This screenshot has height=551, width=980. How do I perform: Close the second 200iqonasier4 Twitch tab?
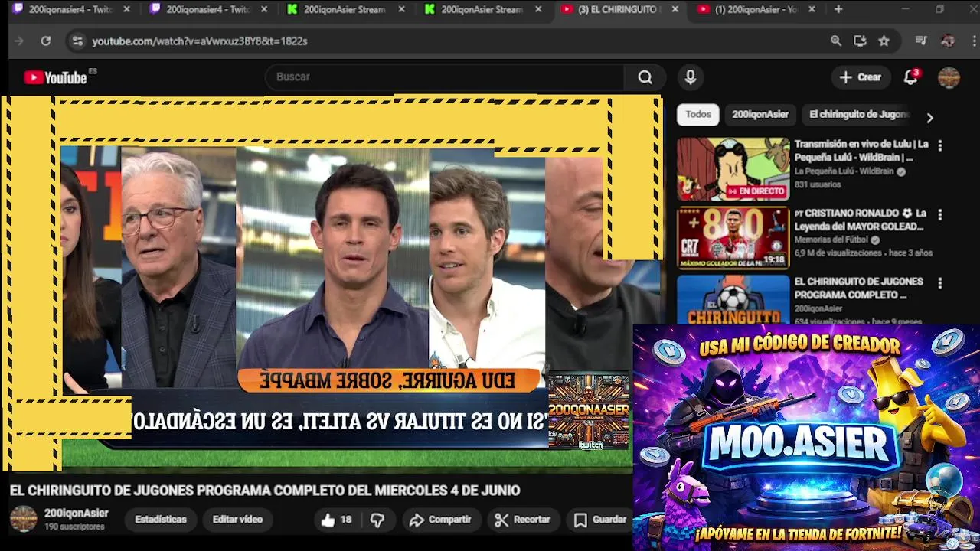click(x=264, y=9)
